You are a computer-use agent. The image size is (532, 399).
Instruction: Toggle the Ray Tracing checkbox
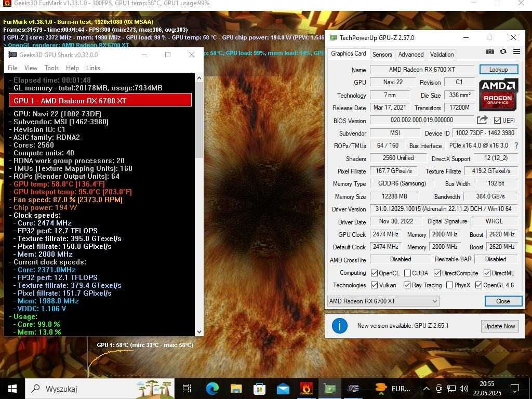(x=407, y=285)
